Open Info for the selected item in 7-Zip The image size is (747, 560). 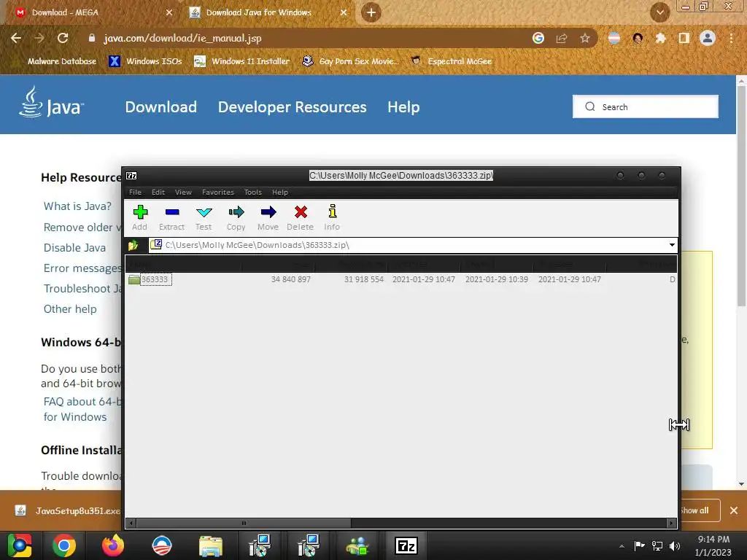click(332, 217)
